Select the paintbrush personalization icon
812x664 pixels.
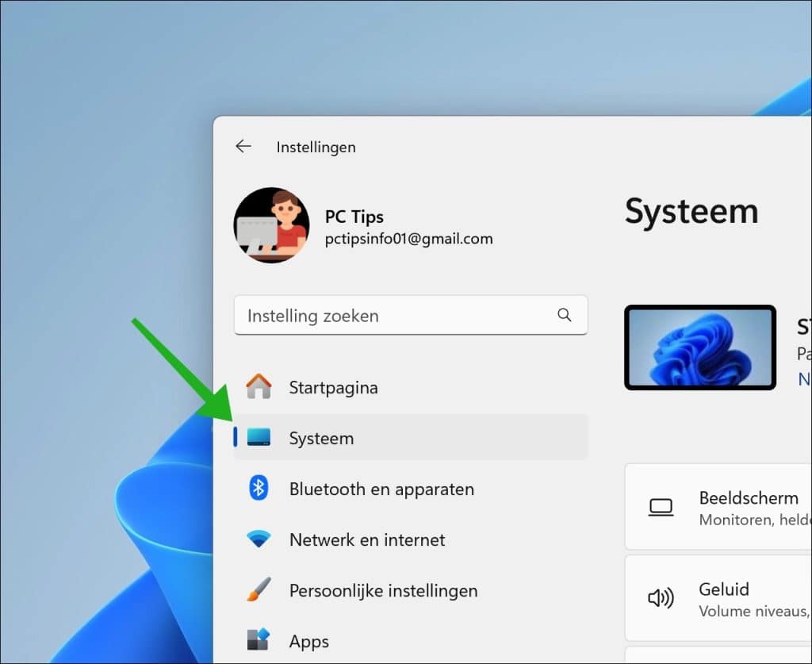tap(259, 589)
